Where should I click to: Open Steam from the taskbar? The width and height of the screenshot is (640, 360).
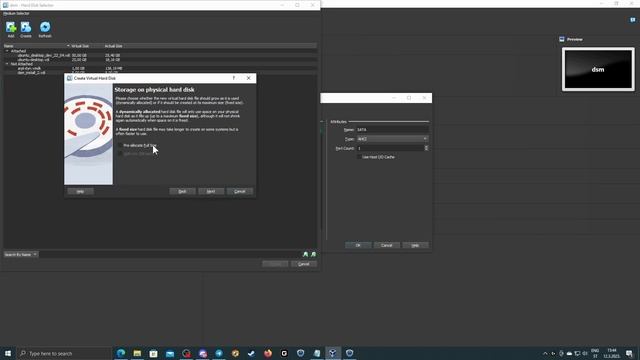(251, 353)
